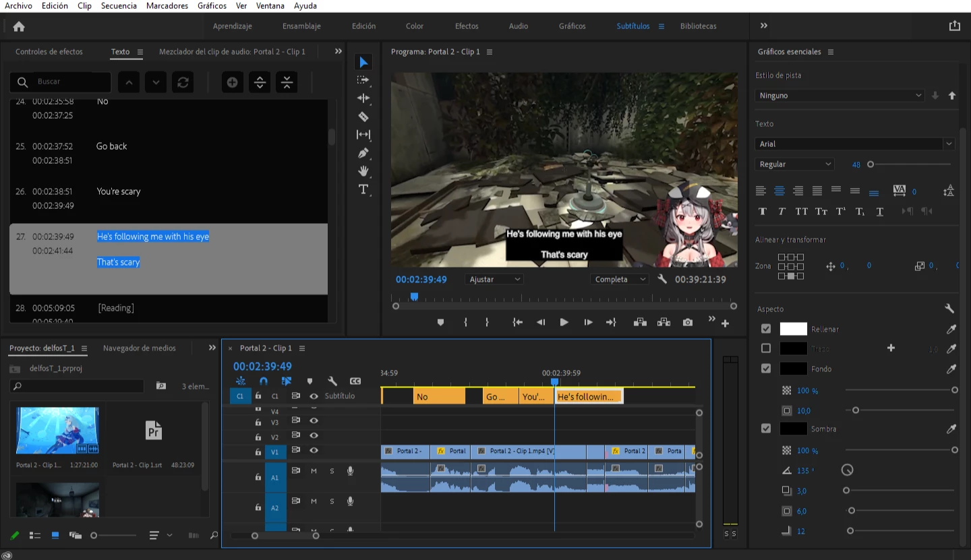Toggle V1 track output eye
The width and height of the screenshot is (971, 560).
pyautogui.click(x=314, y=451)
